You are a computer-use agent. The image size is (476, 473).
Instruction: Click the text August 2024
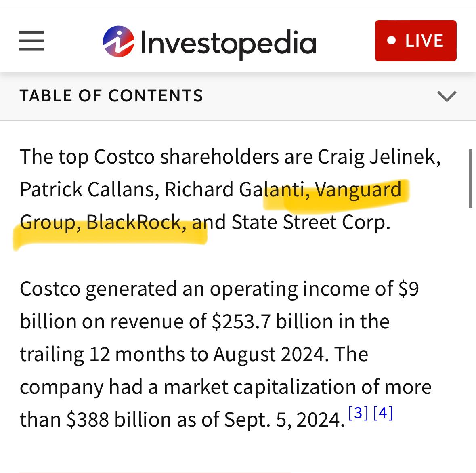(x=268, y=355)
